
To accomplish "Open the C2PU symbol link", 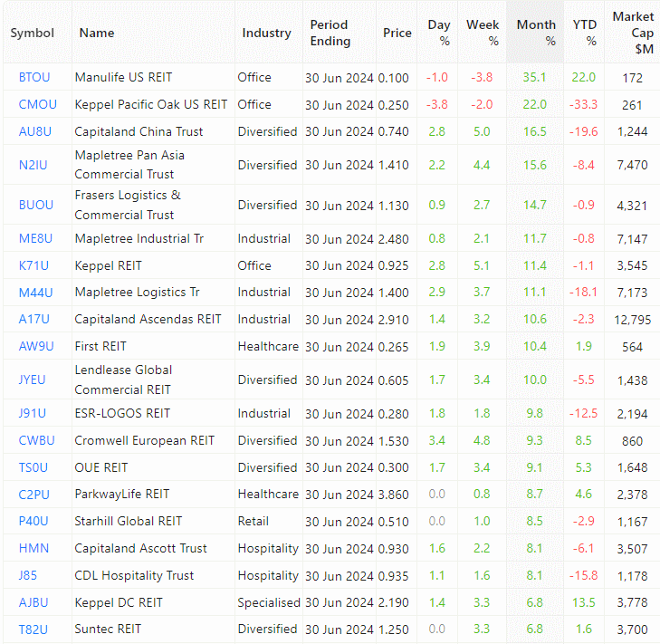I will [x=34, y=495].
